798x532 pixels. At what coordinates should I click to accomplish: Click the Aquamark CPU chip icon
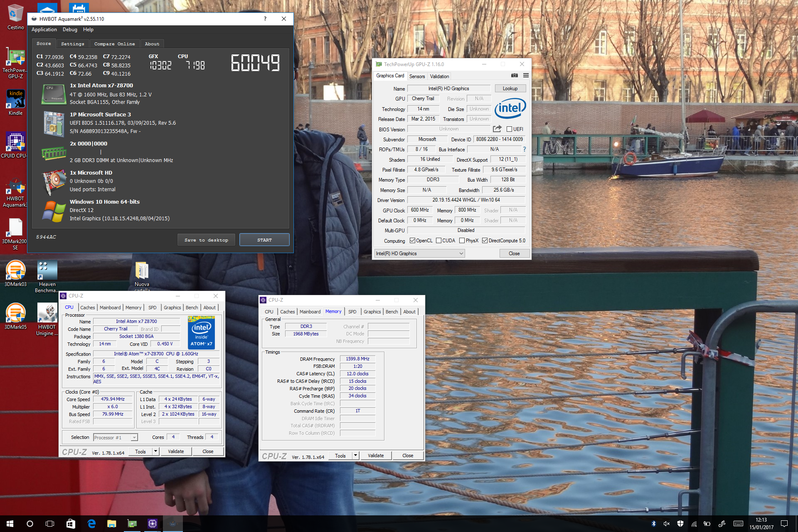tap(54, 94)
